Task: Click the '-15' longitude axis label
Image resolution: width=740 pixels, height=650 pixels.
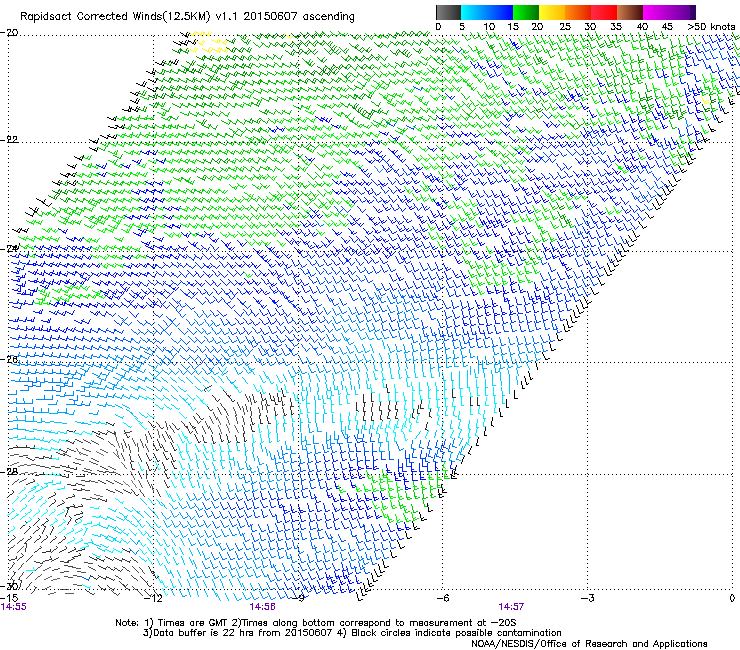Action: (x=9, y=598)
